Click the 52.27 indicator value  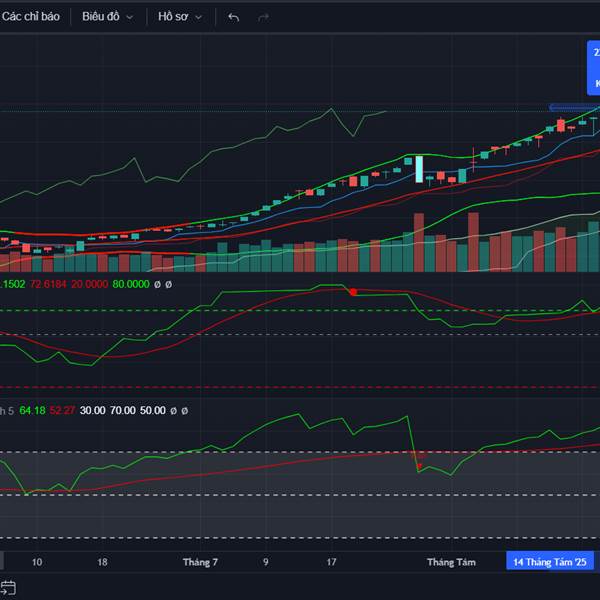(62, 411)
